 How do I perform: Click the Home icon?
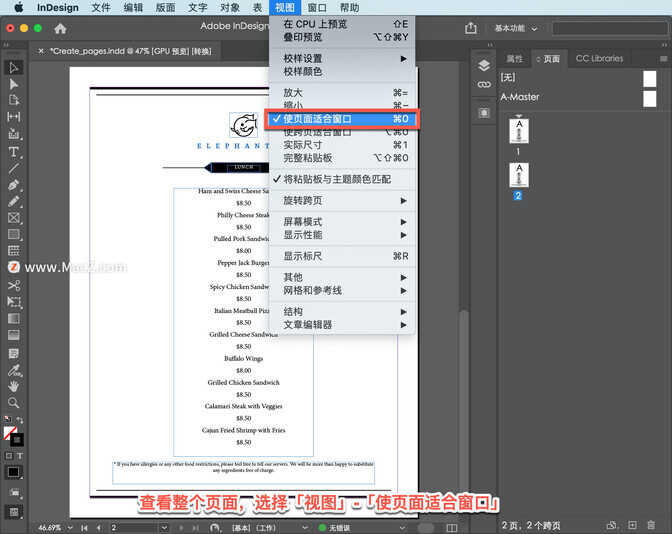click(60, 28)
